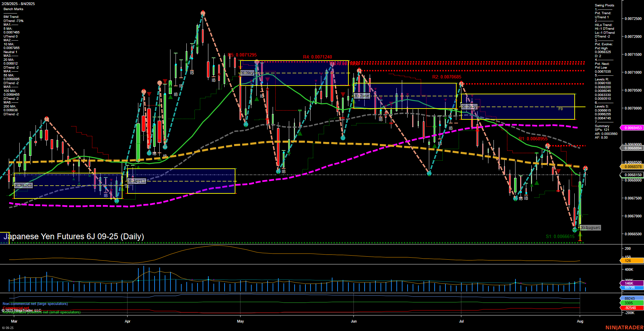Screen dimensions: 644x331
Task: Click the green 3305 COT value marker
Action: coord(632,303)
